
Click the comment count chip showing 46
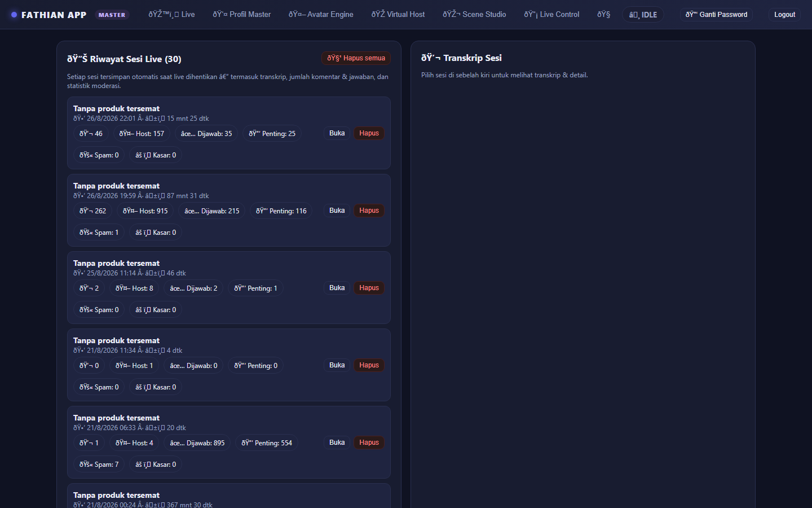pyautogui.click(x=91, y=134)
